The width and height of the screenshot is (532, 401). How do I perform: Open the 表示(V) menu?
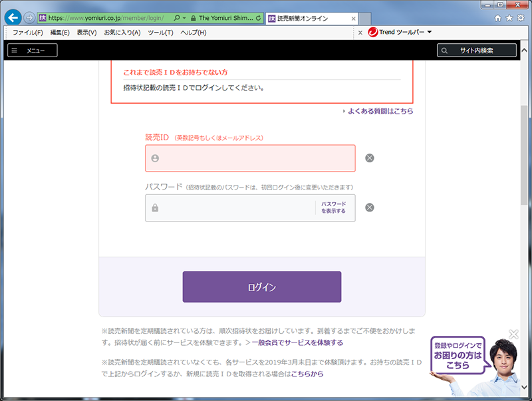86,33
